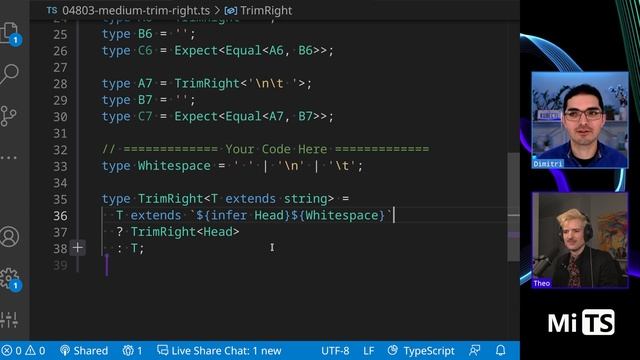Open errors and warnings status indicator

(x=23, y=351)
